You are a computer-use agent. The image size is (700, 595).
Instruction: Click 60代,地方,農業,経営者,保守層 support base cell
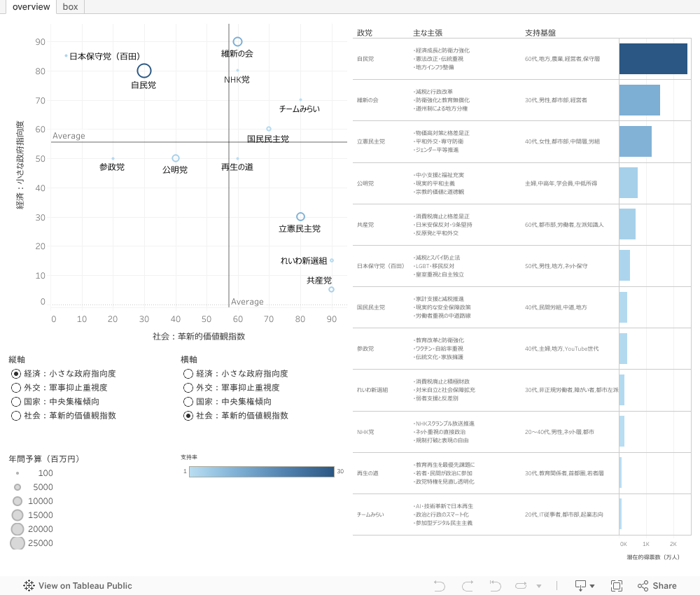[562, 59]
